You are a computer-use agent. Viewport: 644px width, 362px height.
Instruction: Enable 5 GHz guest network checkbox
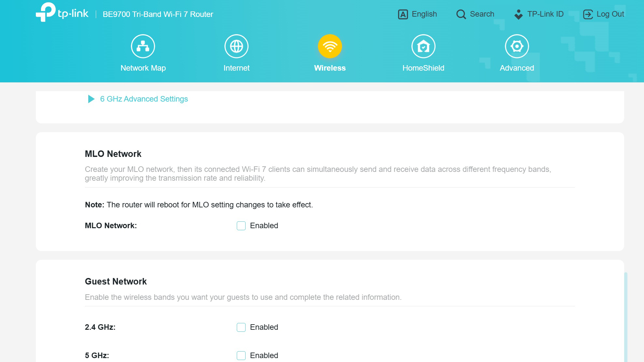(x=241, y=355)
